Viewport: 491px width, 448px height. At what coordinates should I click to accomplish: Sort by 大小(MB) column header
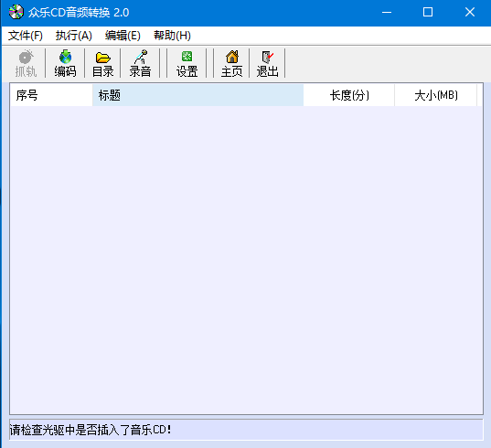[x=435, y=95]
